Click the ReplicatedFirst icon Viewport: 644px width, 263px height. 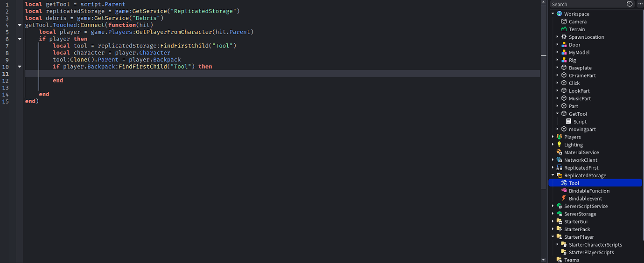tap(559, 168)
